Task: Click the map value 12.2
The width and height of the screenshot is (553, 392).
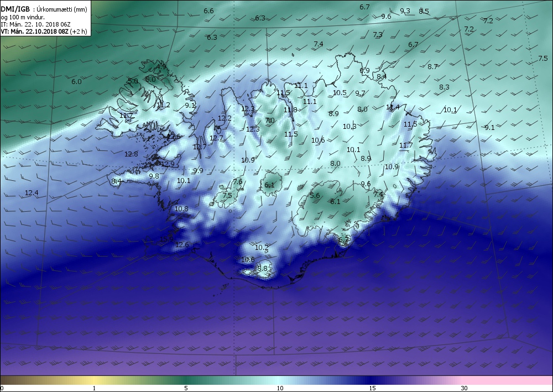Action: (225, 118)
